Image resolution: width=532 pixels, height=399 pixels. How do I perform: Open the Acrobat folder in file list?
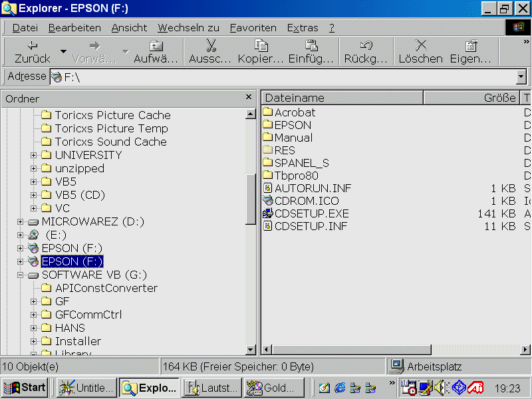295,112
